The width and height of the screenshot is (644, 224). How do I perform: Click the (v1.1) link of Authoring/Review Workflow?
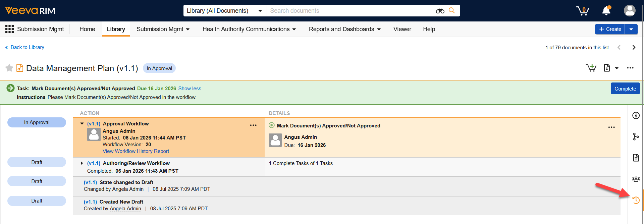[x=94, y=163]
